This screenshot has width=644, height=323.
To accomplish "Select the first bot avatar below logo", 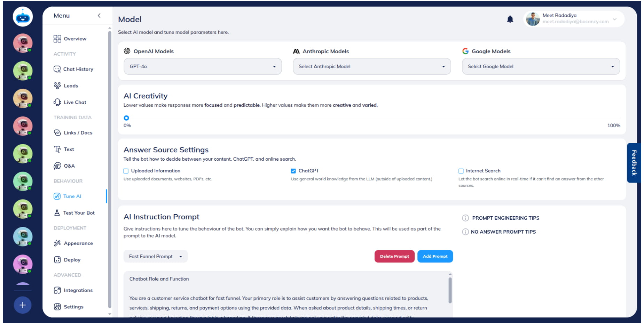I will (23, 43).
